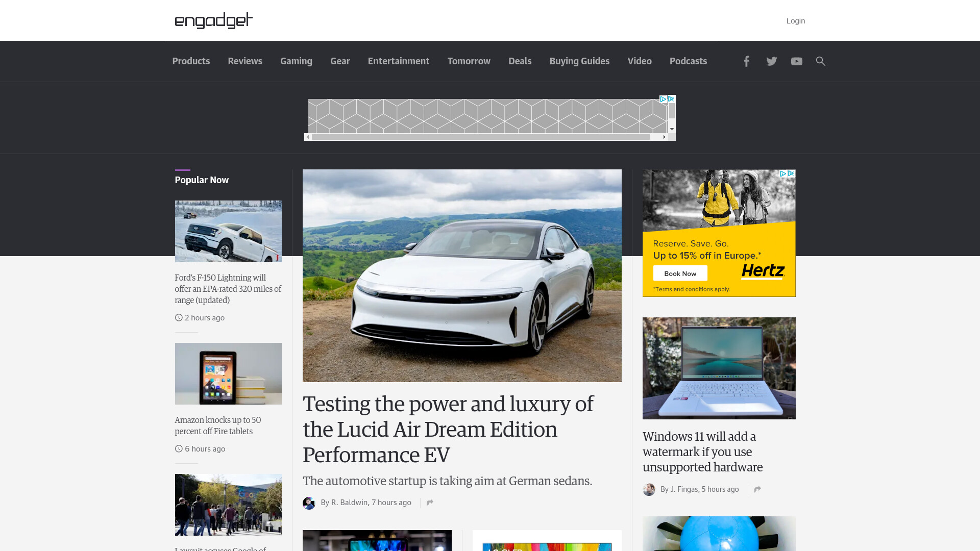Screen dimensions: 980x551
Task: Click the Engadget logo
Action: pyautogui.click(x=213, y=20)
